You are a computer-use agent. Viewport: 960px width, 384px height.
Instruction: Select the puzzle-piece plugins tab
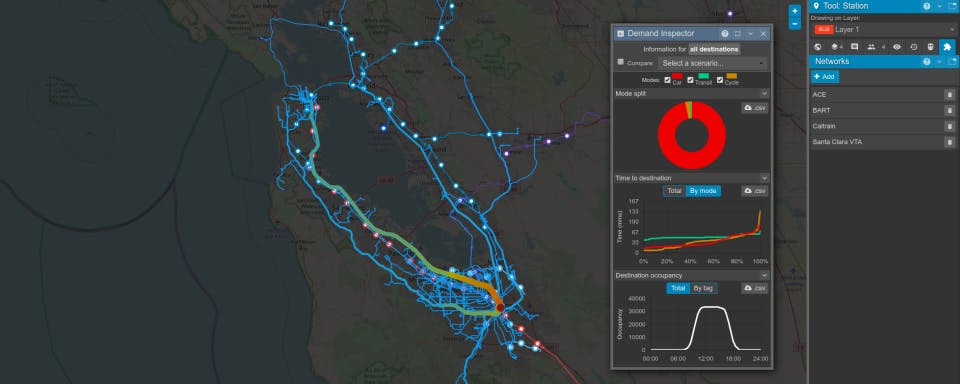tap(947, 47)
